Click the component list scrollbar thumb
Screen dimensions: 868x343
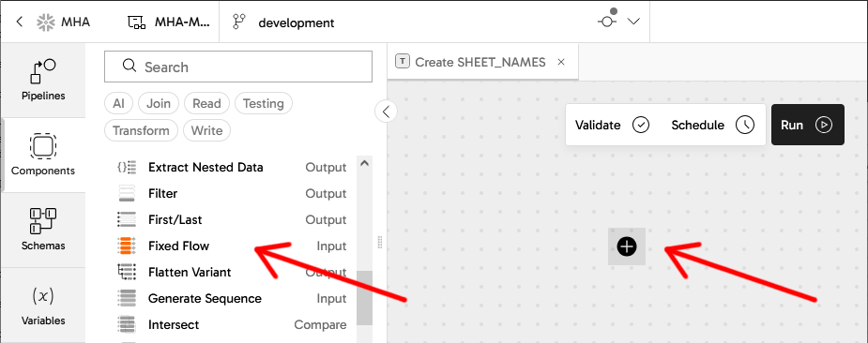[x=364, y=298]
